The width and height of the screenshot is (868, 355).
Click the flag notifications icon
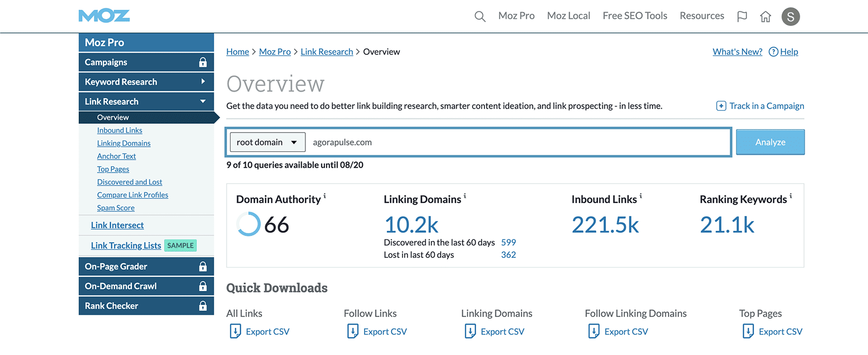[x=742, y=16]
